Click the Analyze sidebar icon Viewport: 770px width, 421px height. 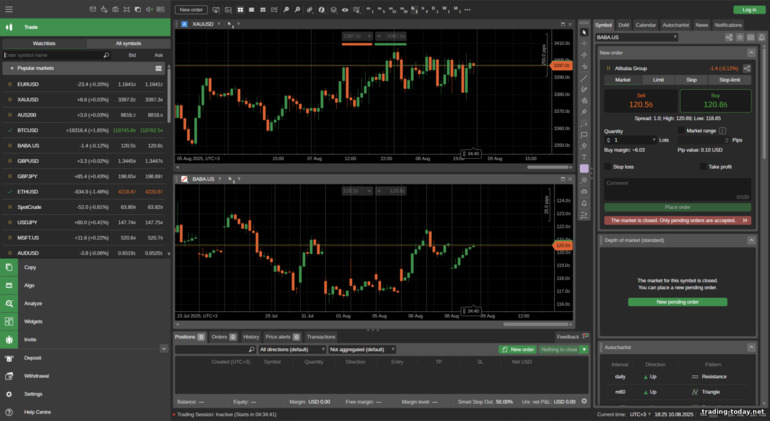tap(9, 304)
